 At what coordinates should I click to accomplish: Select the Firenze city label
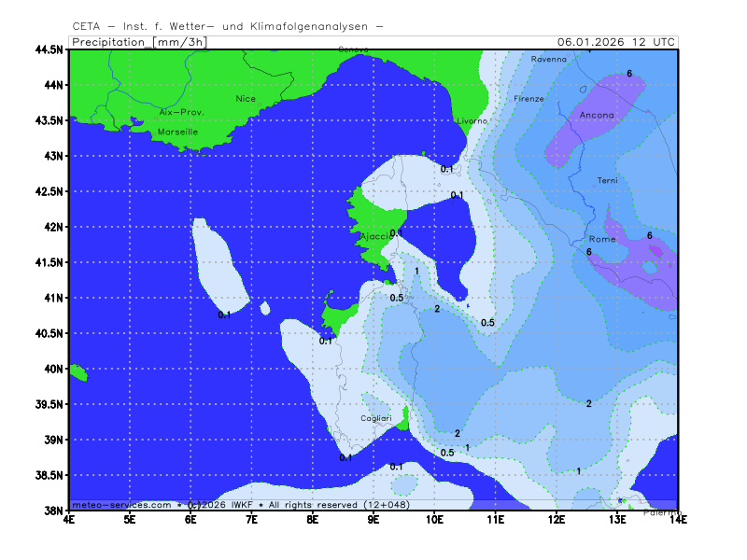click(x=529, y=98)
